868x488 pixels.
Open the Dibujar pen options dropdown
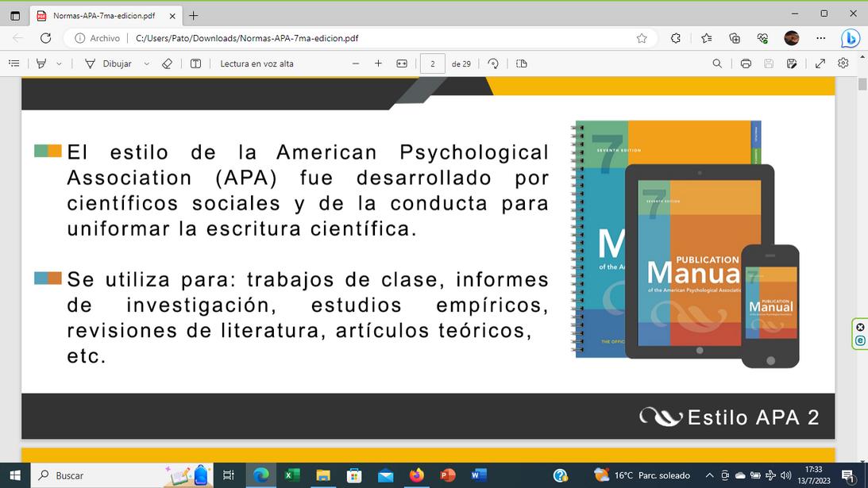147,63
